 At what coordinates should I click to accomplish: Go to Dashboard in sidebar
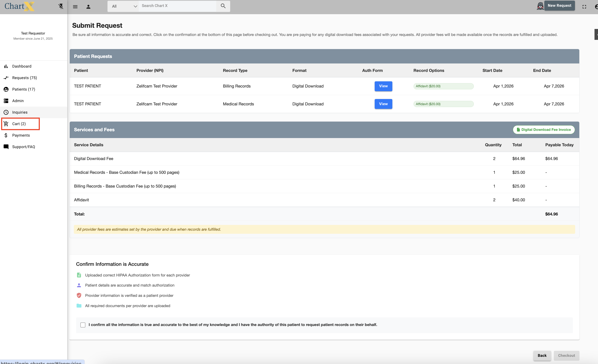(22, 66)
